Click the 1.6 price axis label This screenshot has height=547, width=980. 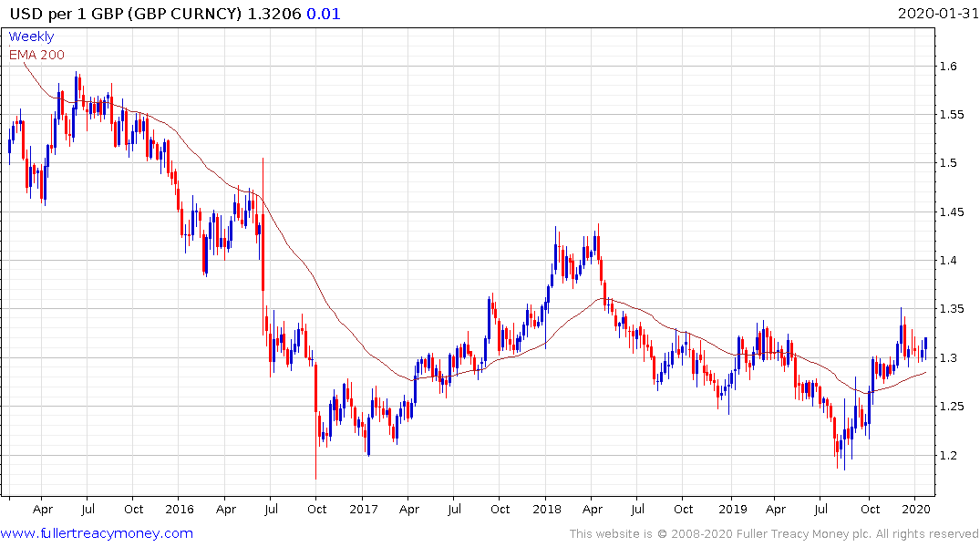pos(948,67)
